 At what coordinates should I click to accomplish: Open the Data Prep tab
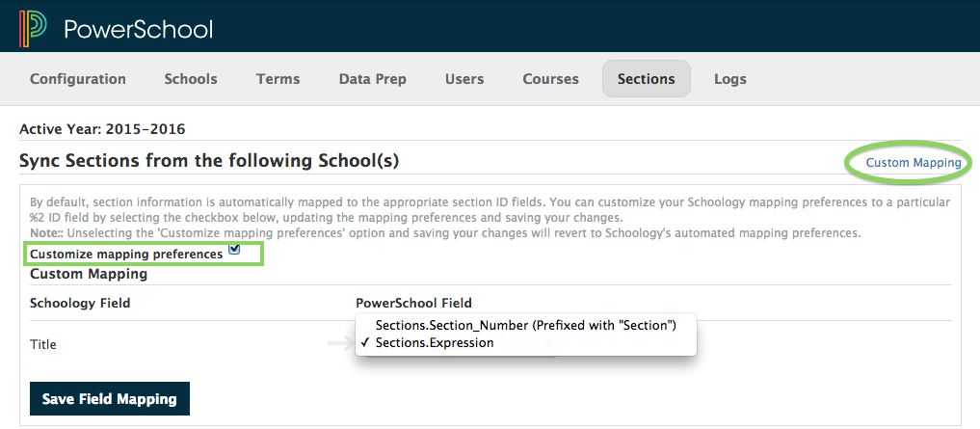tap(372, 79)
